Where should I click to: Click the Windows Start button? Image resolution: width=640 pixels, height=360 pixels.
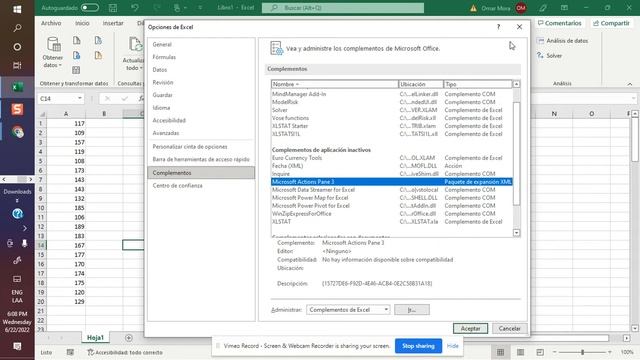click(x=17, y=9)
